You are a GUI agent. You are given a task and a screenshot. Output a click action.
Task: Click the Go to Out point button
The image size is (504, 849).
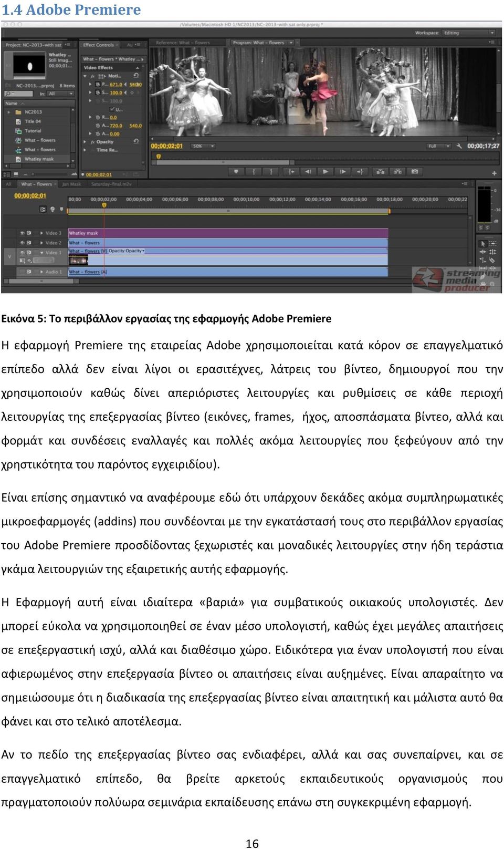pos(360,172)
